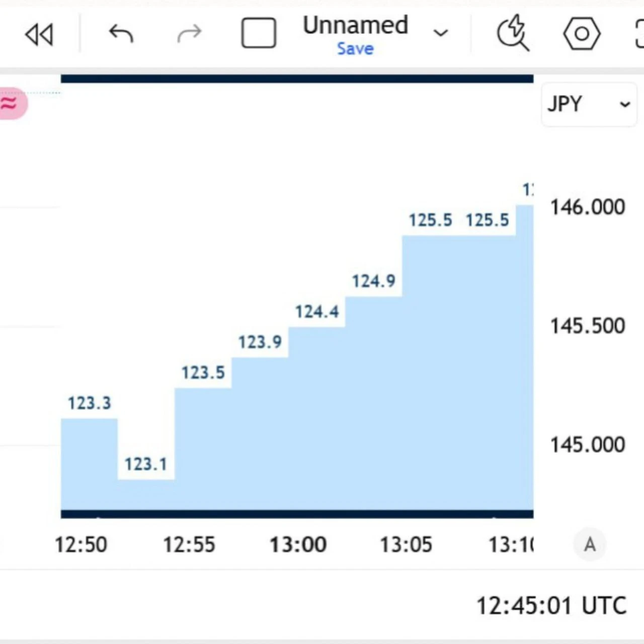Open the JPY currency dropdown

click(589, 104)
